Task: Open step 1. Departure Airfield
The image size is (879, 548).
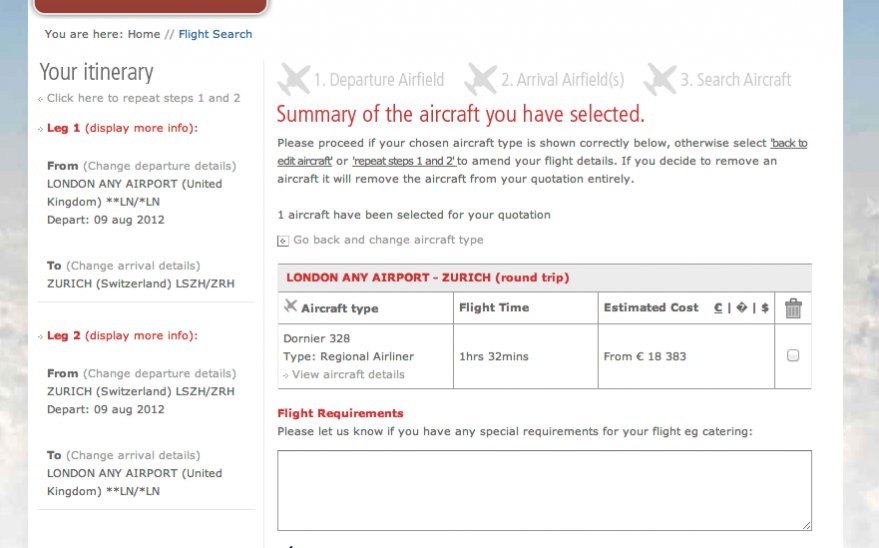Action: pos(379,80)
